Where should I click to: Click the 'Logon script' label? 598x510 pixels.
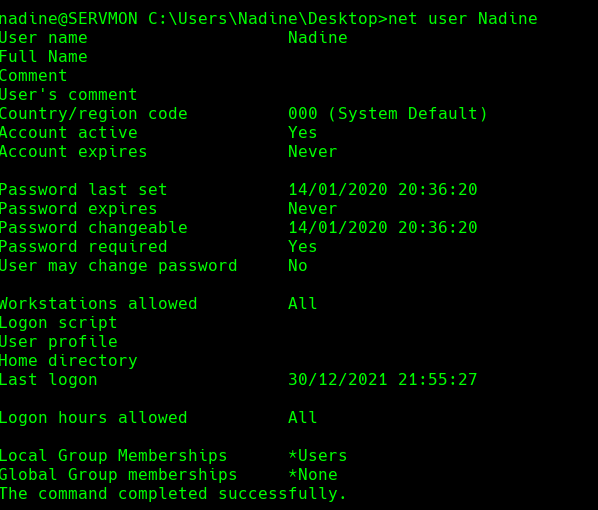click(x=58, y=323)
